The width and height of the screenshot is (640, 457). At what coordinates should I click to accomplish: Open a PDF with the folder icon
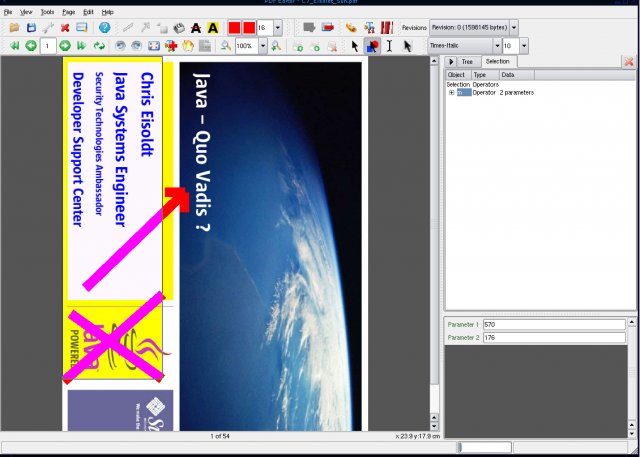click(x=15, y=28)
